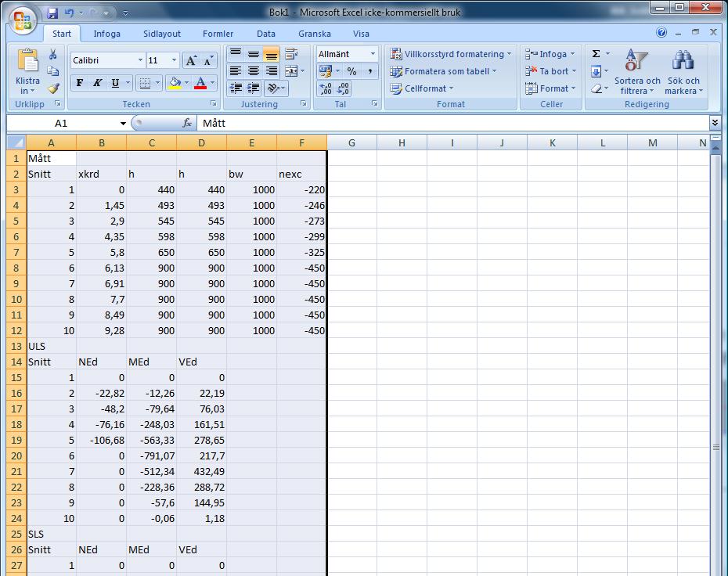Click the Klistra in (Paste) icon
This screenshot has height=576, width=728.
click(27, 61)
